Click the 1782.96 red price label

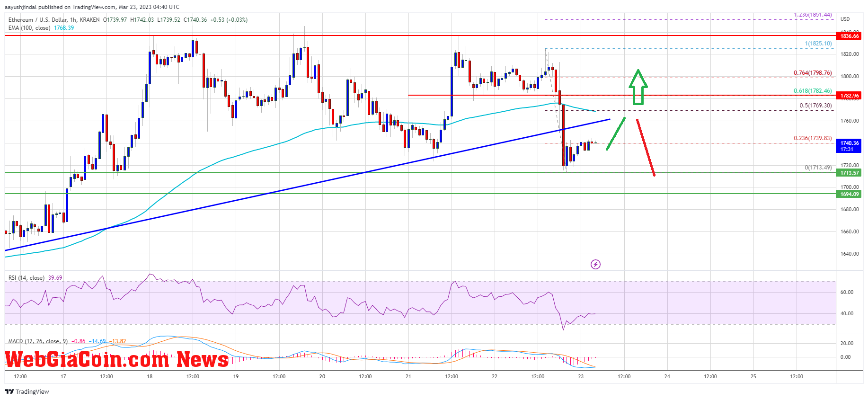point(849,96)
